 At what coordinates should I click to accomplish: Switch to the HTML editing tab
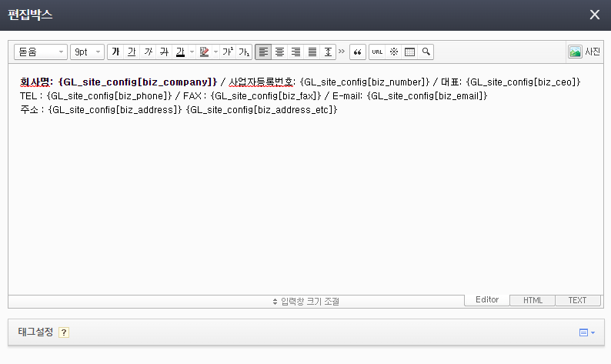coord(533,300)
